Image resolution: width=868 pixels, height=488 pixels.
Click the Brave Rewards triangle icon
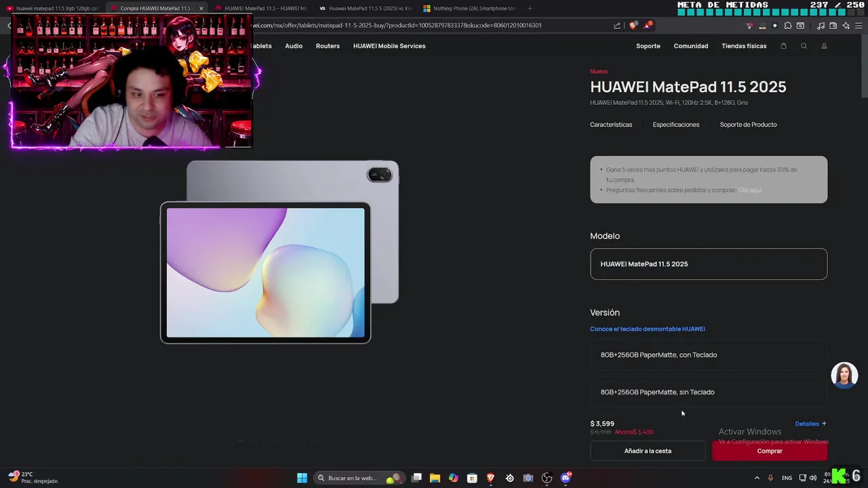pyautogui.click(x=648, y=25)
